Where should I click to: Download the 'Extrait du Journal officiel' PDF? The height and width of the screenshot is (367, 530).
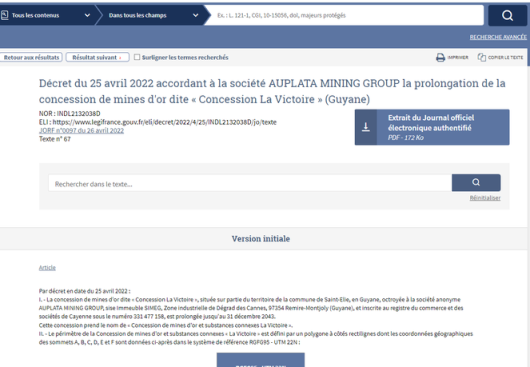[x=432, y=127]
